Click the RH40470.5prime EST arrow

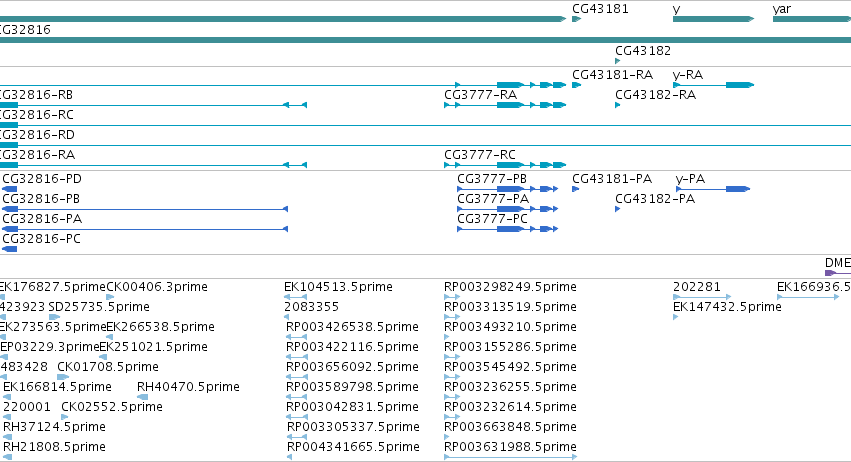pyautogui.click(x=142, y=397)
